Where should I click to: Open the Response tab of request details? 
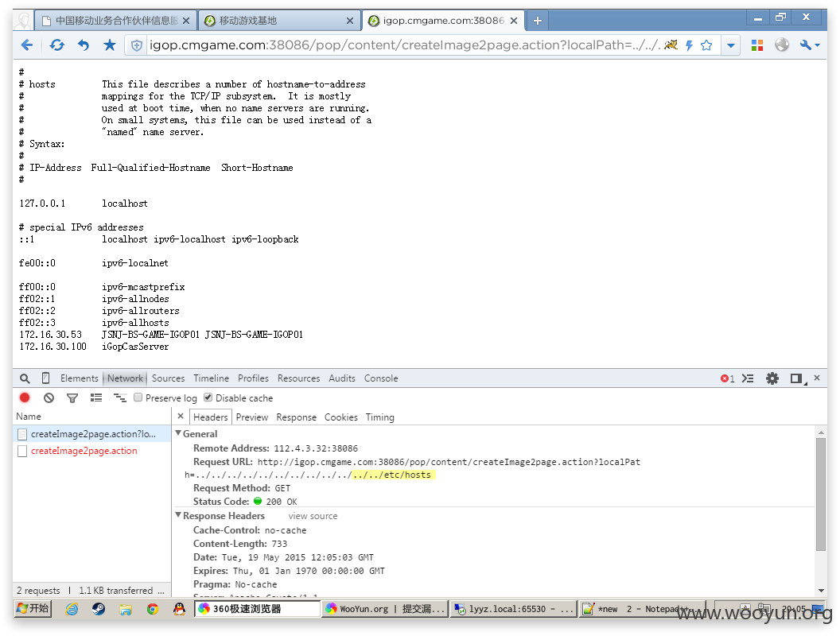296,417
